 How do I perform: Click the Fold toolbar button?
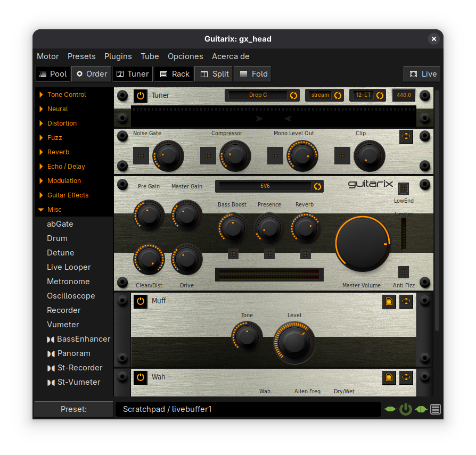tap(252, 74)
